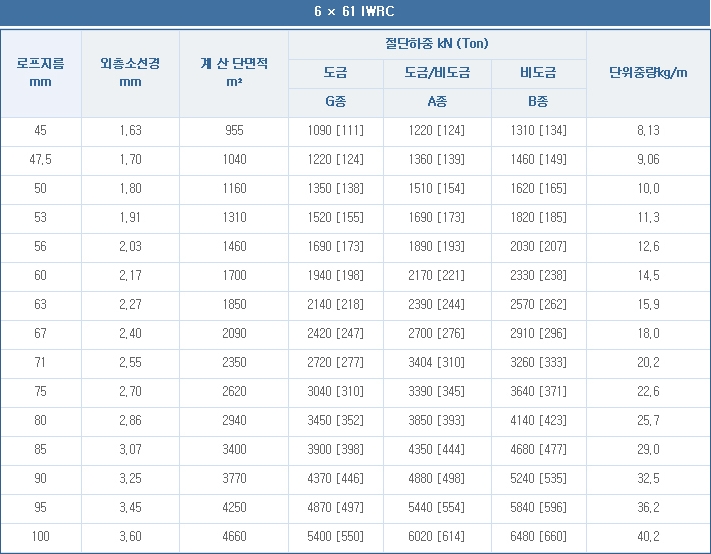Image resolution: width=711 pixels, height=554 pixels.
Task: Select cell '3040 [310]'
Action: [x=336, y=391]
